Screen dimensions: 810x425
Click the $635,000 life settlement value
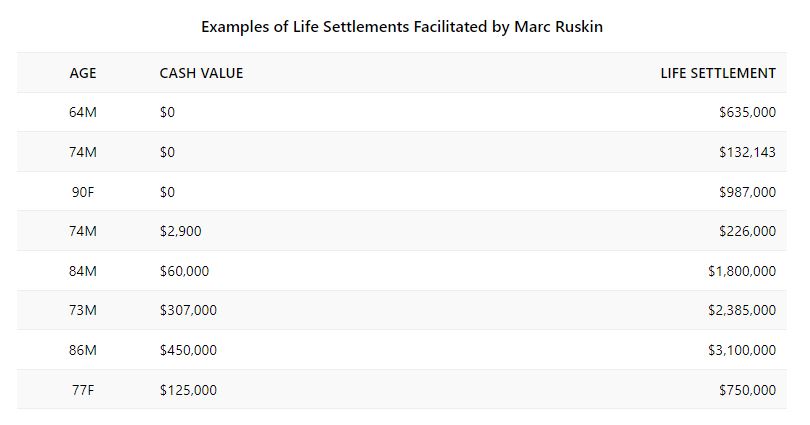[746, 113]
